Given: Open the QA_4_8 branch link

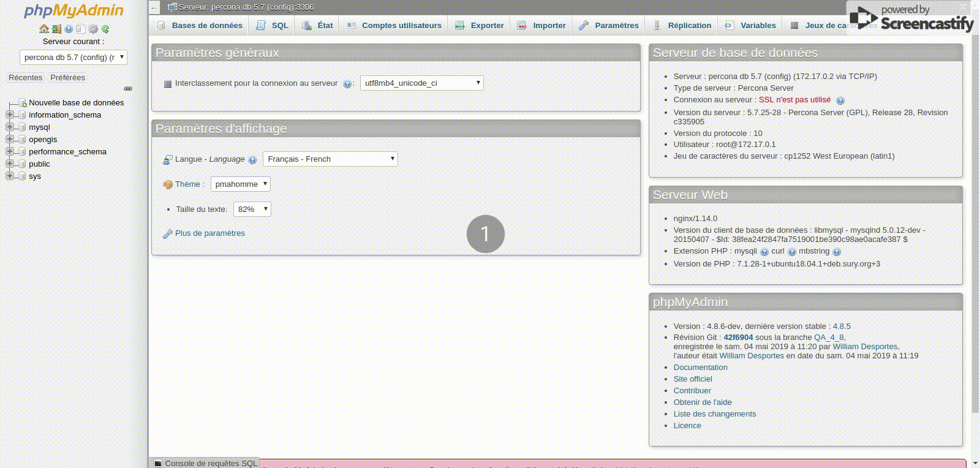Looking at the screenshot, I should pyautogui.click(x=829, y=338).
